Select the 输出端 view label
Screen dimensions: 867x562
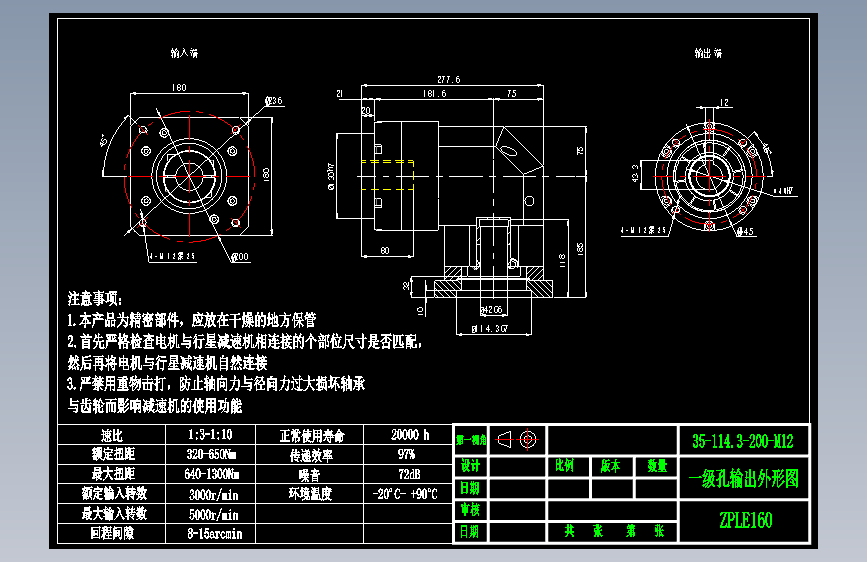pos(708,53)
